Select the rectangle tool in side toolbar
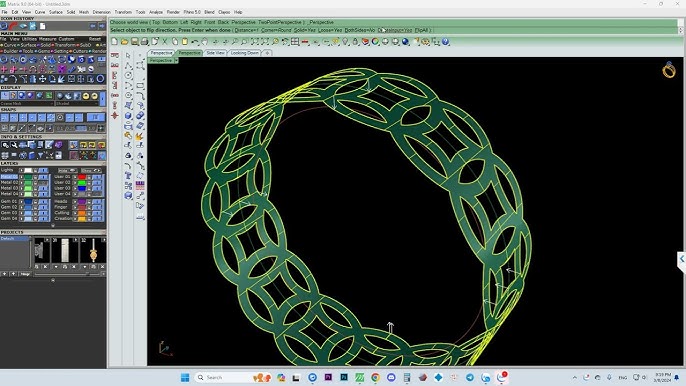Image resolution: width=686 pixels, height=386 pixels. click(x=140, y=85)
